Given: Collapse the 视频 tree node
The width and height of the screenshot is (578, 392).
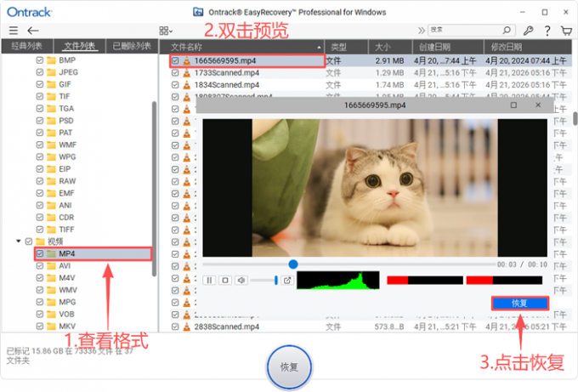Looking at the screenshot, I should 18,241.
